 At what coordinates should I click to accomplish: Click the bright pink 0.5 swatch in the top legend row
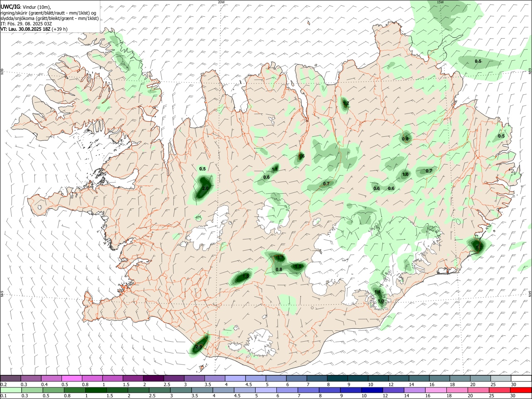[x=71, y=379]
